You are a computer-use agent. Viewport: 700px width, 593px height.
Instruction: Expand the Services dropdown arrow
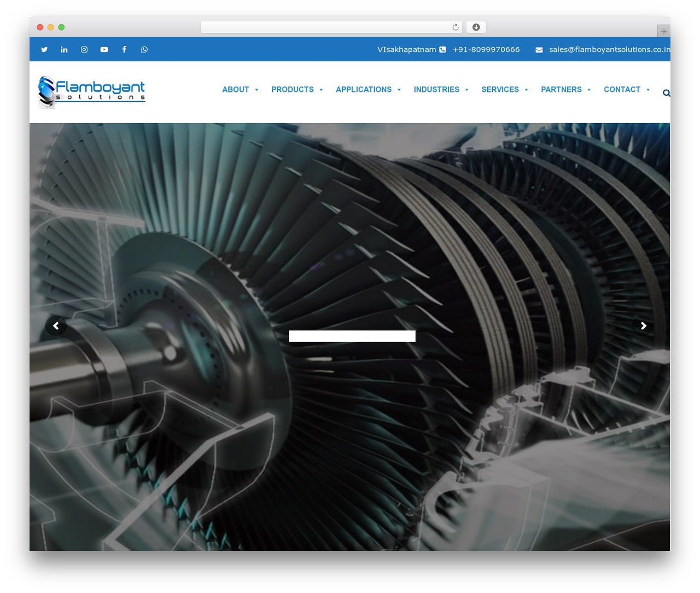526,90
